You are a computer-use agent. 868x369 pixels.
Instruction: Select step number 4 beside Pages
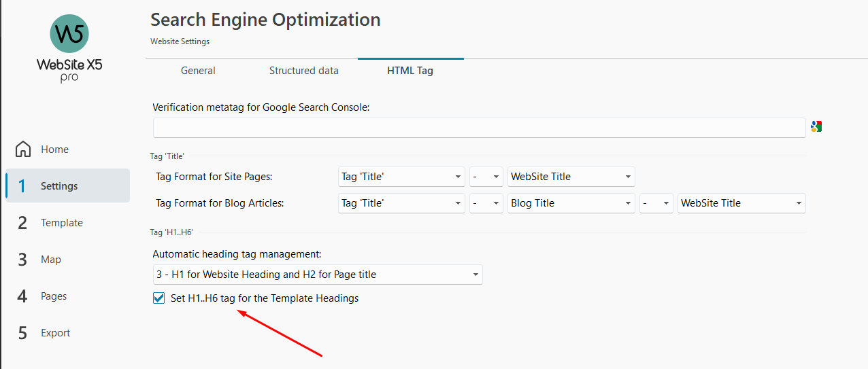pyautogui.click(x=22, y=296)
